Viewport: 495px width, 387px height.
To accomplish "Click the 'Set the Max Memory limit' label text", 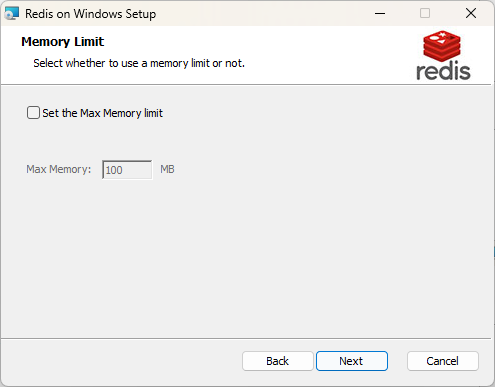I will point(102,113).
